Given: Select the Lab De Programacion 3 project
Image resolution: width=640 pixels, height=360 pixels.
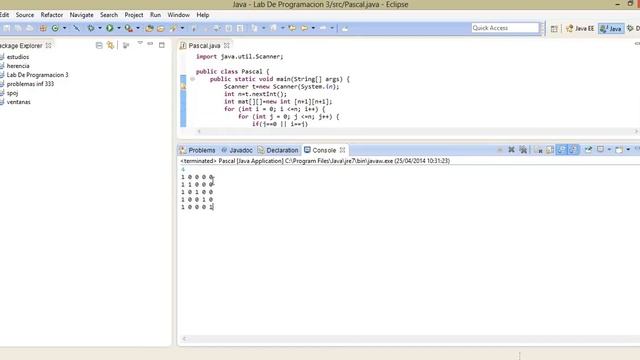Looking at the screenshot, I should pyautogui.click(x=37, y=75).
